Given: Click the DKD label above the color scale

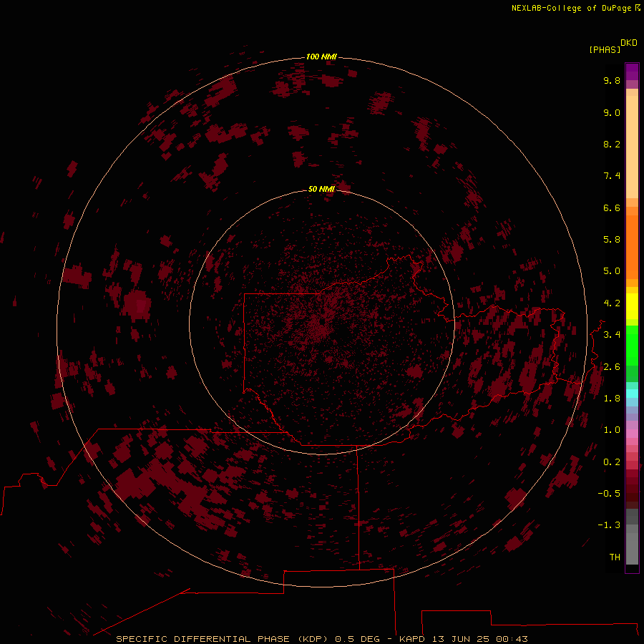Looking at the screenshot, I should pos(629,43).
